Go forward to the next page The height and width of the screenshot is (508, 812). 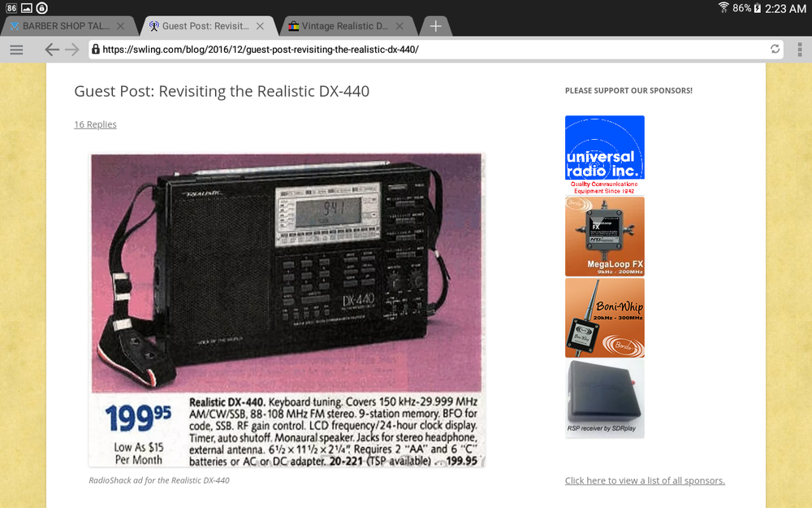click(x=72, y=50)
